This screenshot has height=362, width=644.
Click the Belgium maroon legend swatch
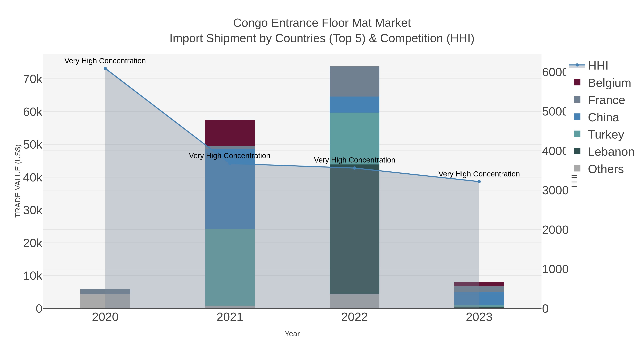click(577, 82)
